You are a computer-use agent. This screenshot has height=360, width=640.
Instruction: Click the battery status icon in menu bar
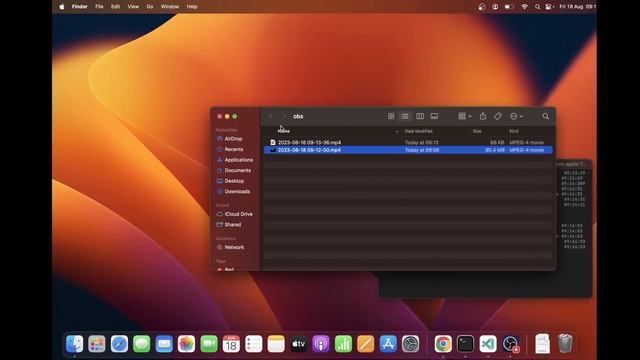click(x=509, y=7)
